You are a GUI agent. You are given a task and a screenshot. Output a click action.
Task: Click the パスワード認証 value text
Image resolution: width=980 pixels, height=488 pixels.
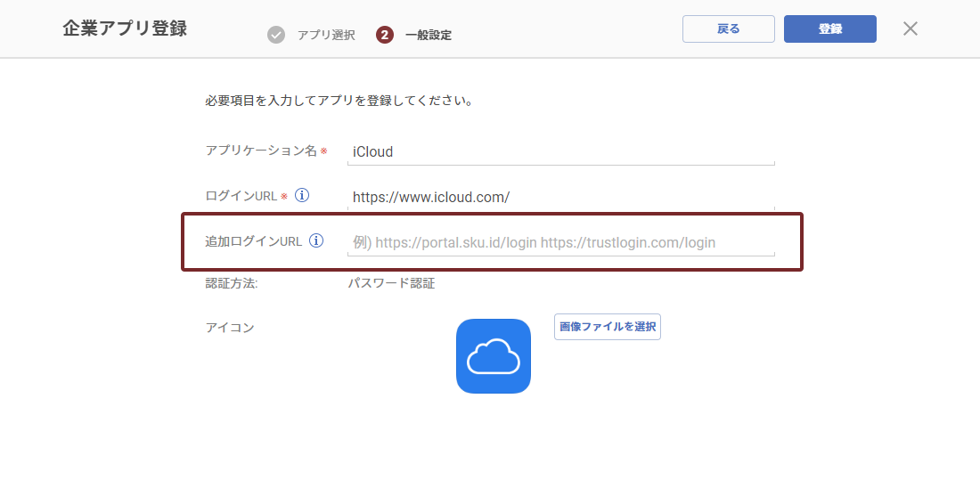pos(391,284)
